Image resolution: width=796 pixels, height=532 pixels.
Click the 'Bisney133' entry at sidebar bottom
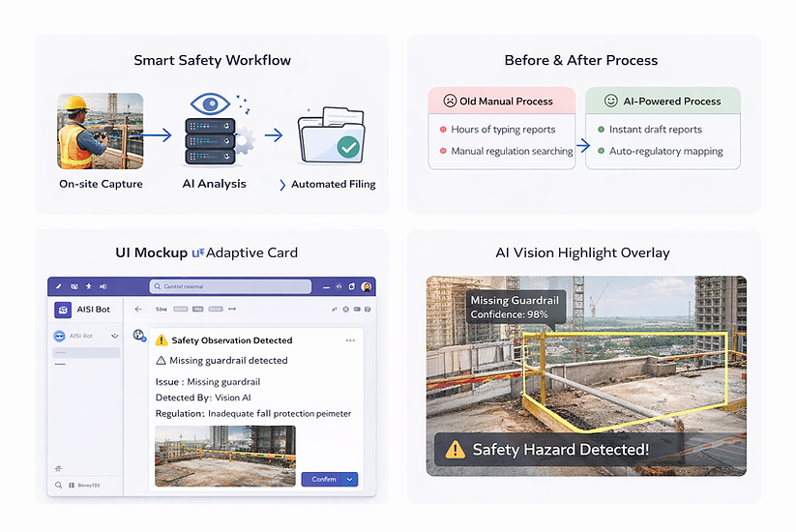pos(85,486)
